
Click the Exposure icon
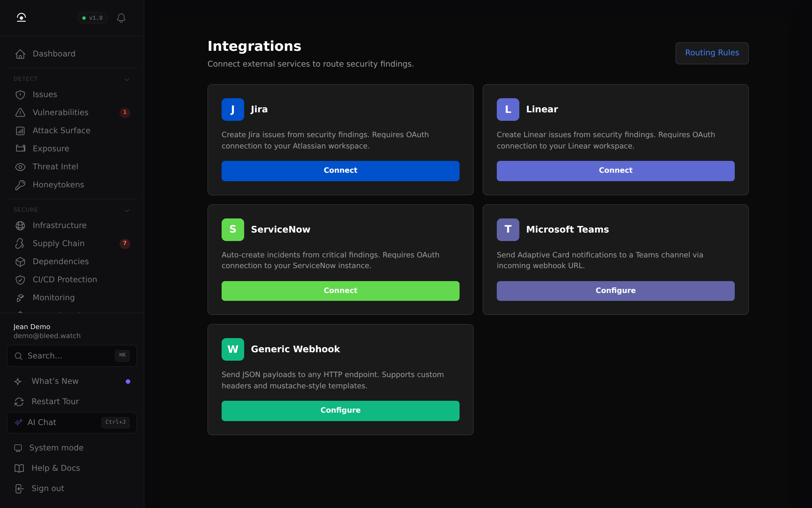click(x=21, y=148)
